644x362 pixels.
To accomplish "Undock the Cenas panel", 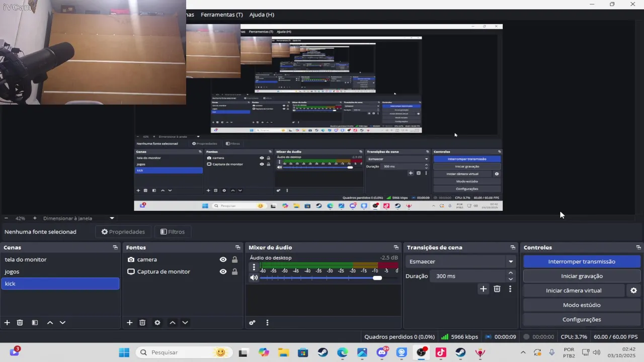I will [115, 247].
